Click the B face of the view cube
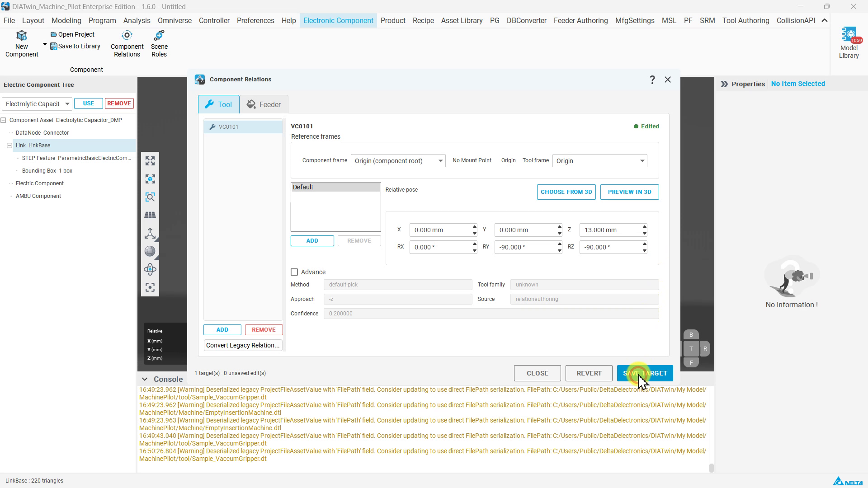Image resolution: width=868 pixels, height=488 pixels. pyautogui.click(x=691, y=335)
